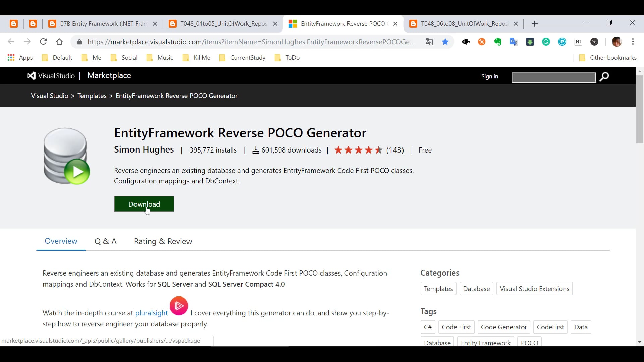Image resolution: width=644 pixels, height=362 pixels.
Task: Open Chrome's three-dot menu
Action: click(x=633, y=42)
